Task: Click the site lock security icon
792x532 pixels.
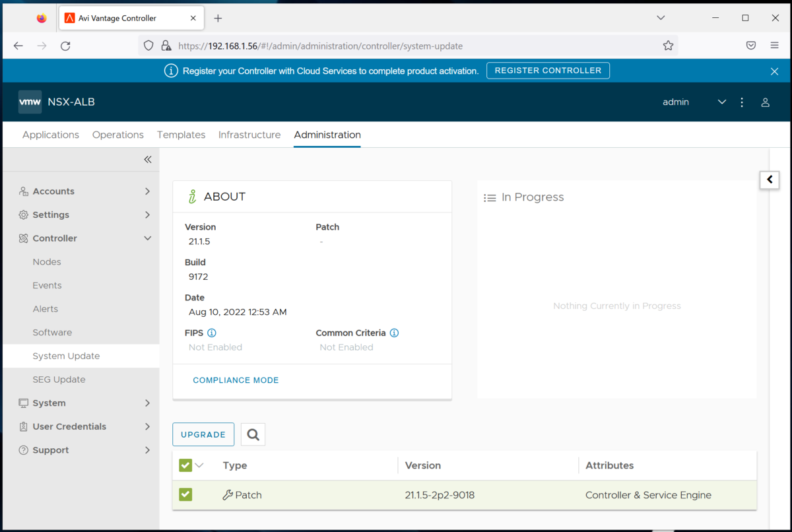Action: (166, 46)
